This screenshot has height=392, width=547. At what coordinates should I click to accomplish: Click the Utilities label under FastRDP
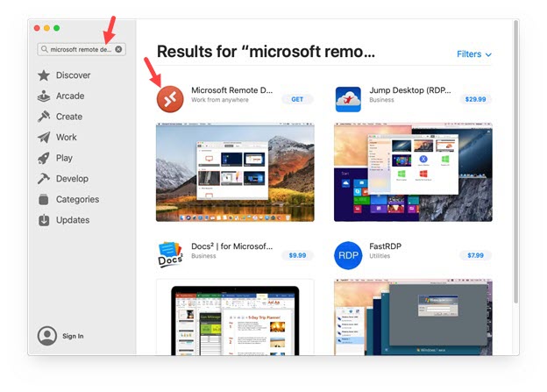tap(380, 256)
